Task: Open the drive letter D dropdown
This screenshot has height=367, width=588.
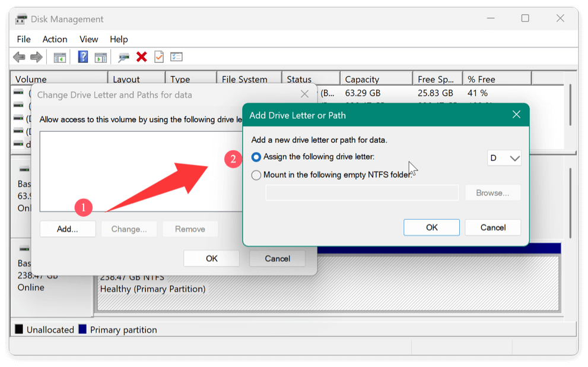Action: click(504, 157)
